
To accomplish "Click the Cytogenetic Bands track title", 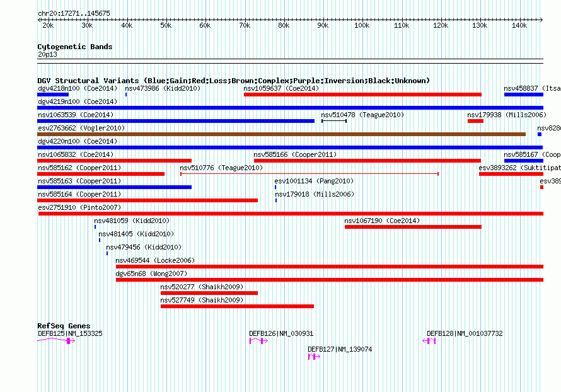I will [x=75, y=47].
